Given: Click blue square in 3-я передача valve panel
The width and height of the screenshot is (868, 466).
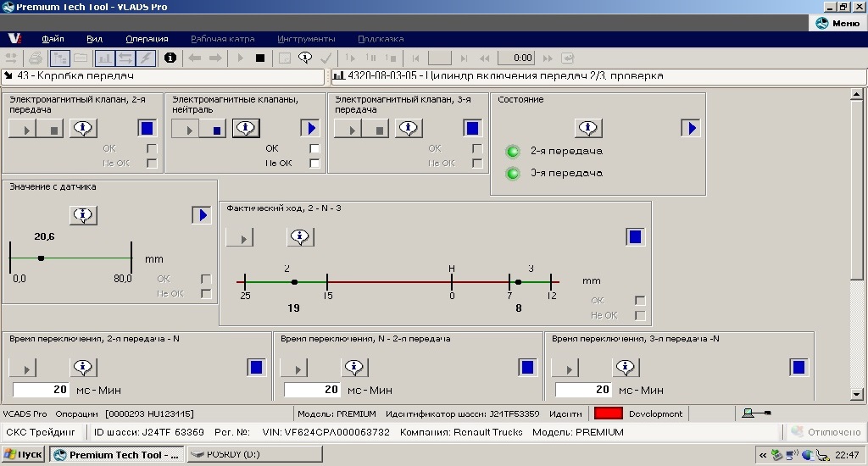Looking at the screenshot, I should (x=472, y=129).
